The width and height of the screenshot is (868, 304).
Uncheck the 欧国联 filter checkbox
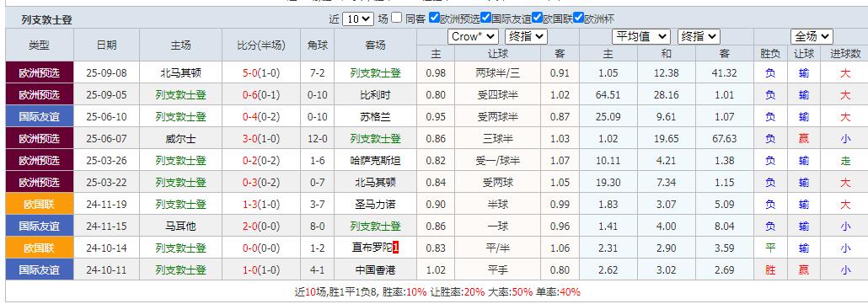pos(538,18)
